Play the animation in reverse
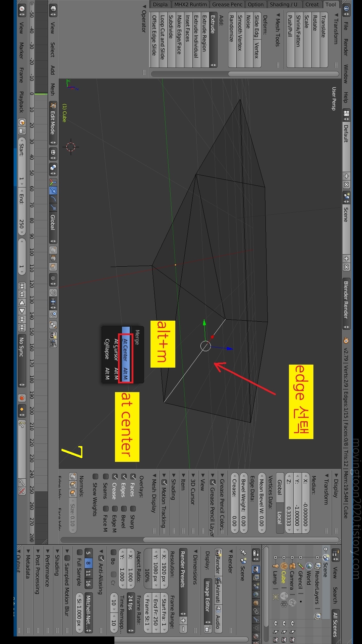This screenshot has height=644, width=362. pos(22,303)
